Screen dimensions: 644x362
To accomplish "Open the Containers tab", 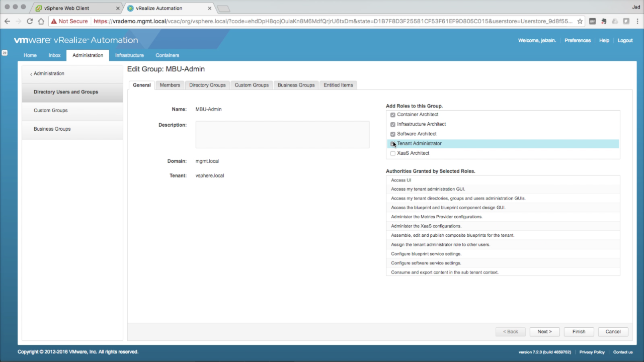I will pyautogui.click(x=168, y=55).
